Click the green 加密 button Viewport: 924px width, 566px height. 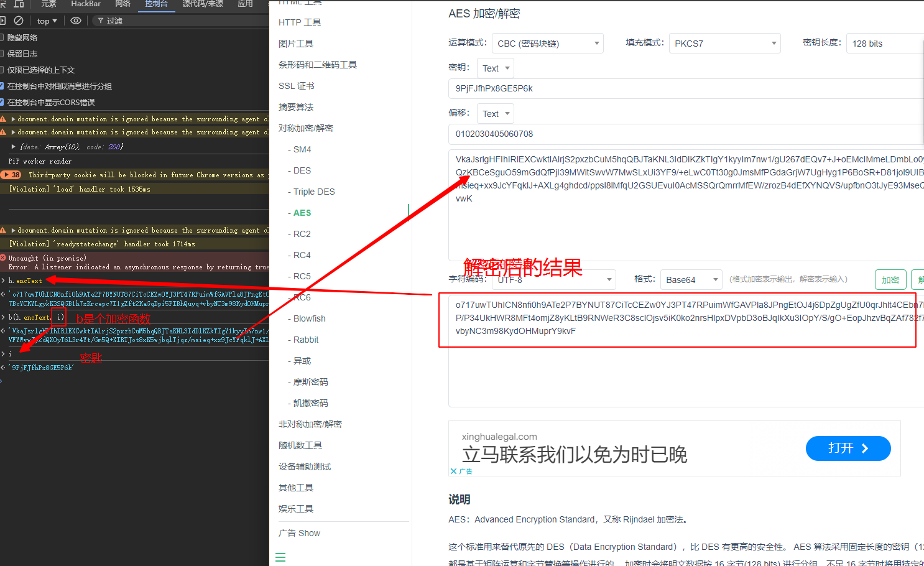[x=890, y=280]
